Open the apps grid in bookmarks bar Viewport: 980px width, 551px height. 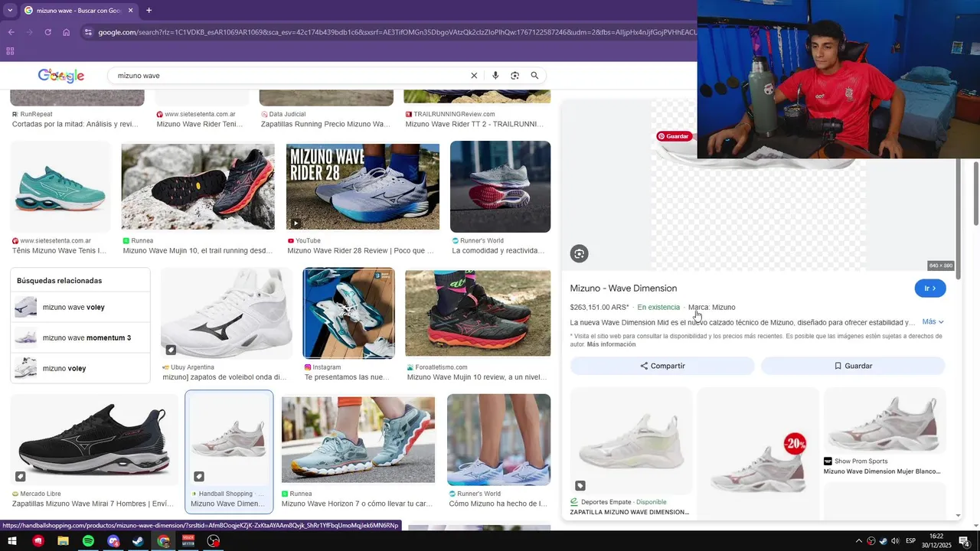click(x=10, y=51)
